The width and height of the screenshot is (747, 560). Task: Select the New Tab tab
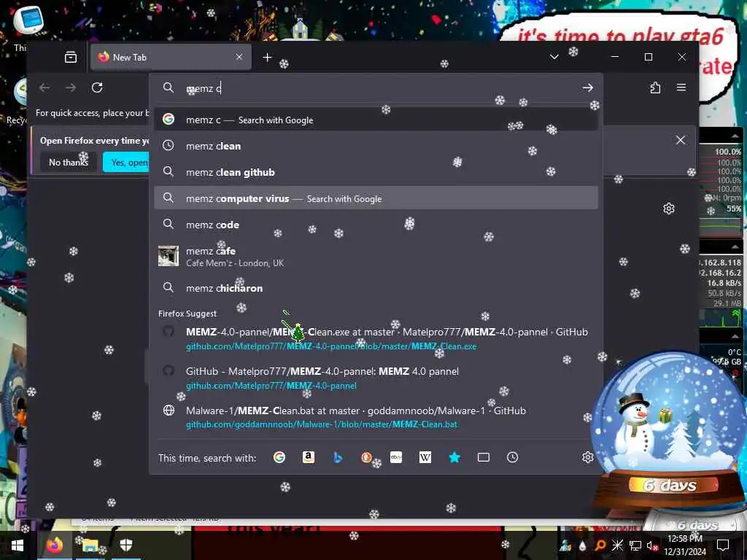[171, 57]
